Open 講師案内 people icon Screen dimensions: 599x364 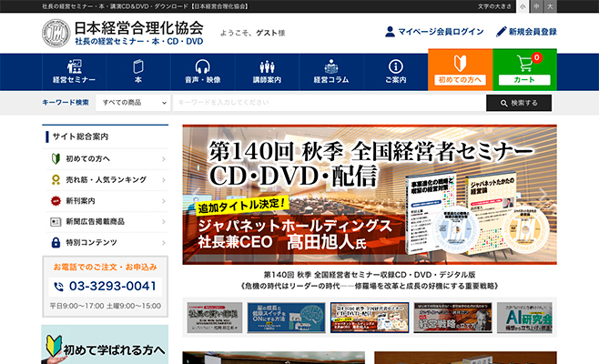(267, 66)
